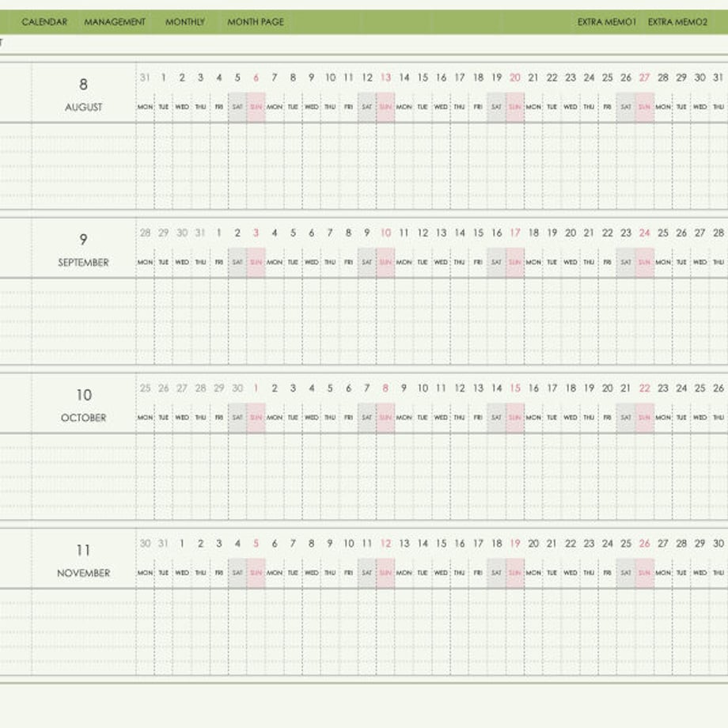728x728 pixels.
Task: Choose September 17 red date
Action: 515,233
